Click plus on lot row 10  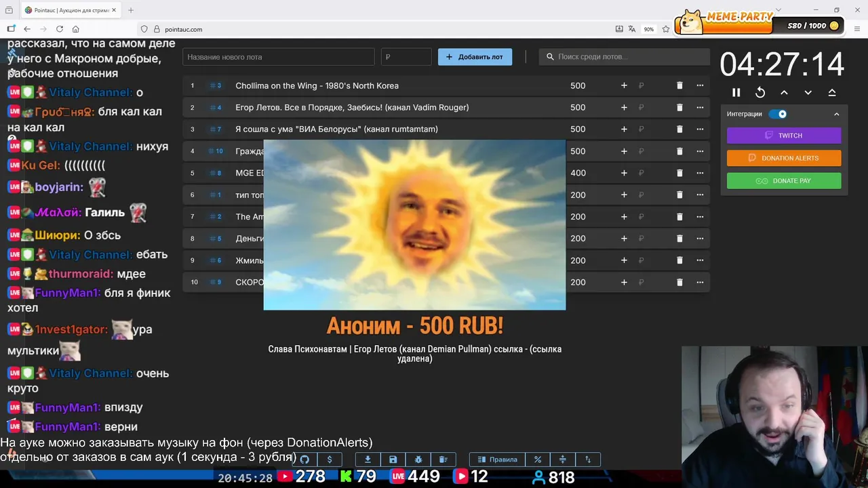click(624, 282)
